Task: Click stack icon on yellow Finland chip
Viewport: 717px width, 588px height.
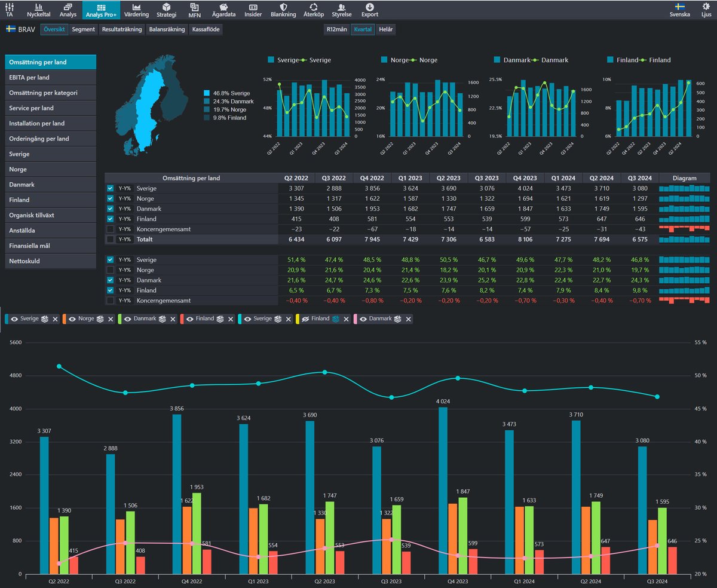Action: [x=335, y=319]
